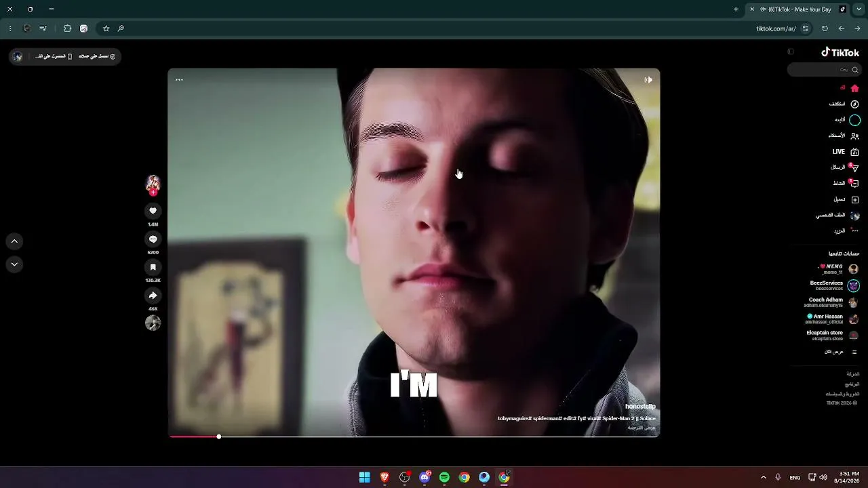Follow the creator with the red plus badge
This screenshot has height=488, width=868.
[153, 192]
